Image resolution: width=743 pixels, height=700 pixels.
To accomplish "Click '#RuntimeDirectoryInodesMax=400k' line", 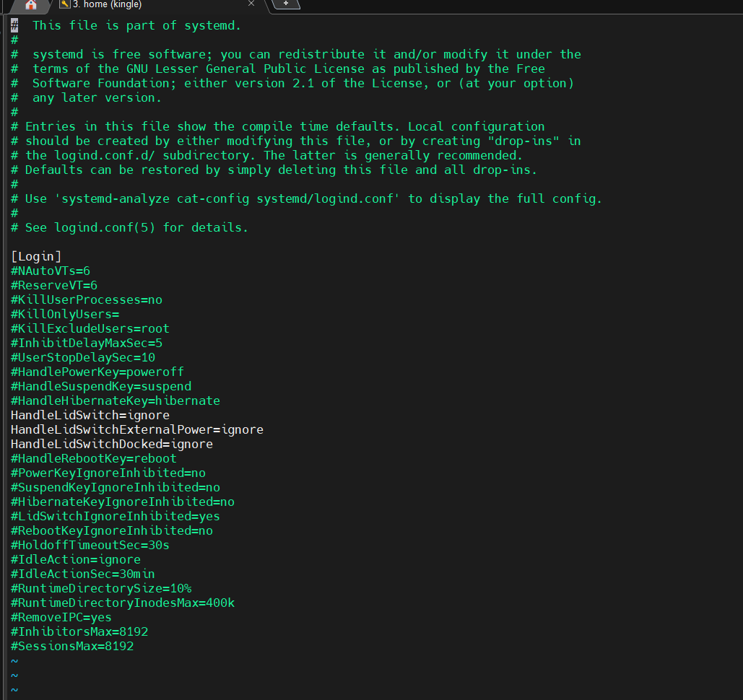I will pyautogui.click(x=123, y=603).
